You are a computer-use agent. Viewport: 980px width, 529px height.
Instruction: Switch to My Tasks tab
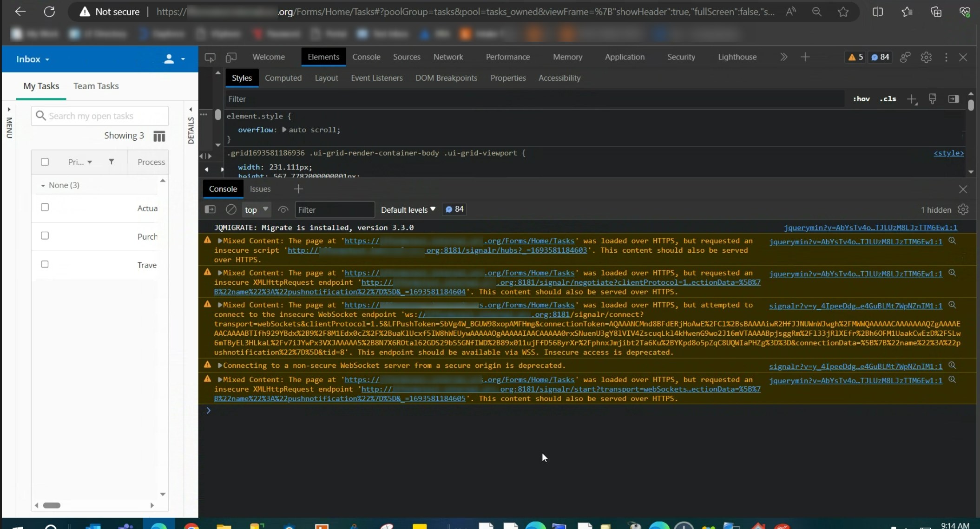tap(41, 86)
